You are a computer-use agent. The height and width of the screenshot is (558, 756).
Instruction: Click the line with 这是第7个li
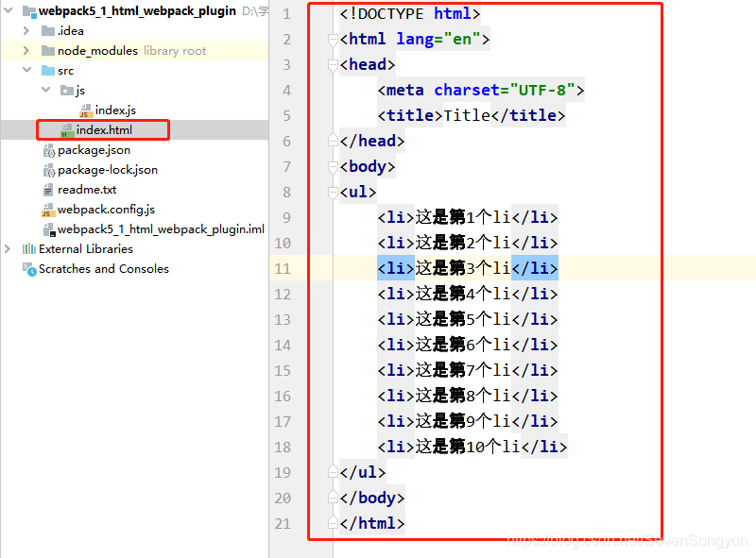pyautogui.click(x=468, y=370)
